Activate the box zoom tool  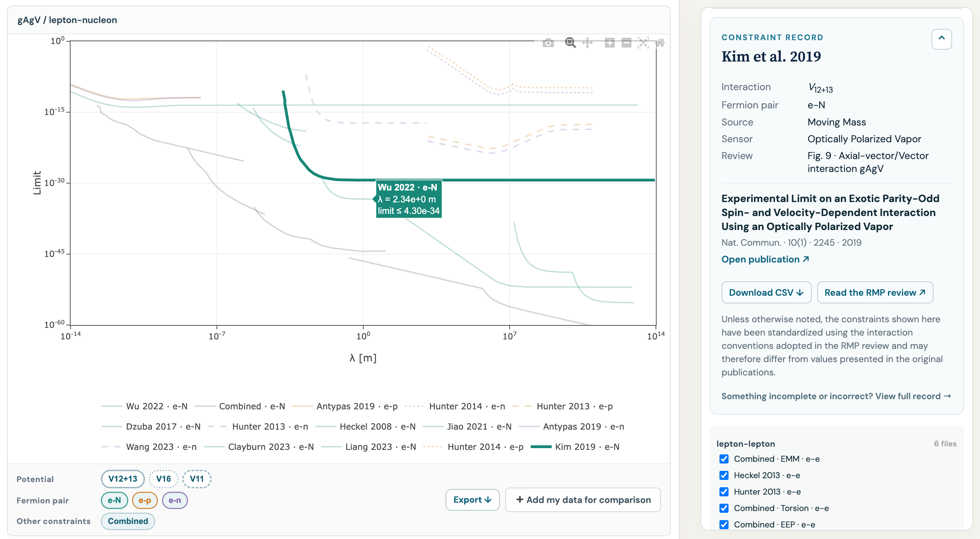coord(570,43)
